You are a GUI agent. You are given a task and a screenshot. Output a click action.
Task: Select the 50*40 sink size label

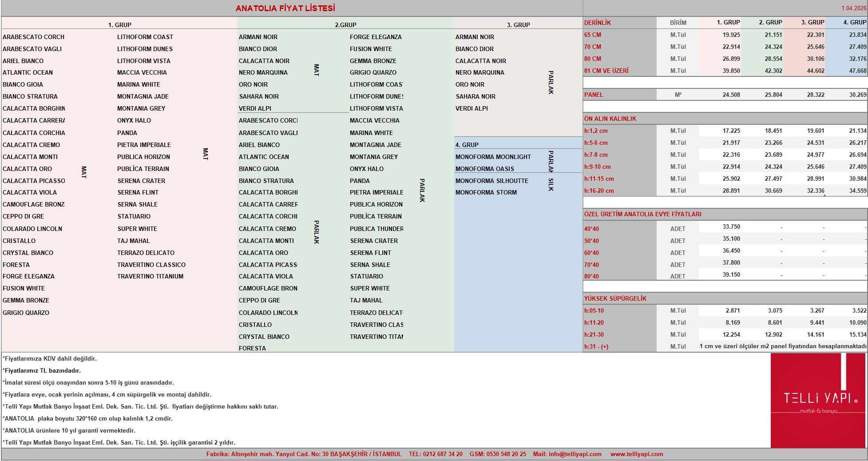click(591, 241)
